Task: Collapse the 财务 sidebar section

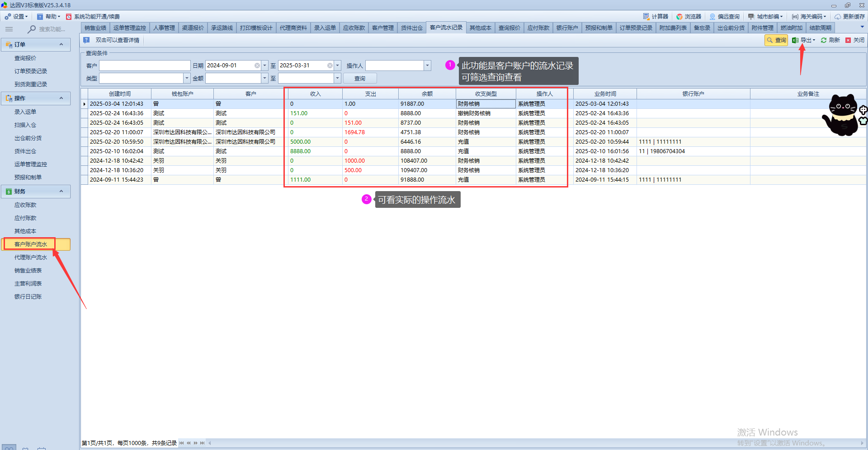Action: (x=61, y=191)
